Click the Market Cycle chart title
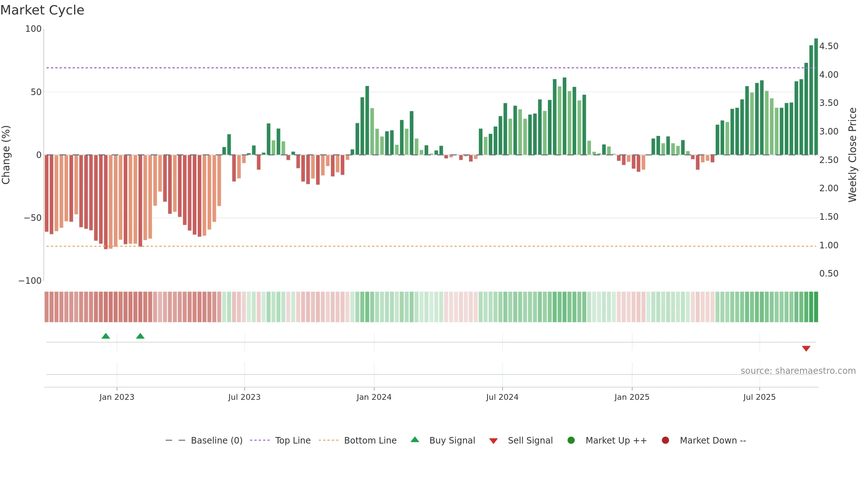The width and height of the screenshot is (868, 488). click(42, 10)
